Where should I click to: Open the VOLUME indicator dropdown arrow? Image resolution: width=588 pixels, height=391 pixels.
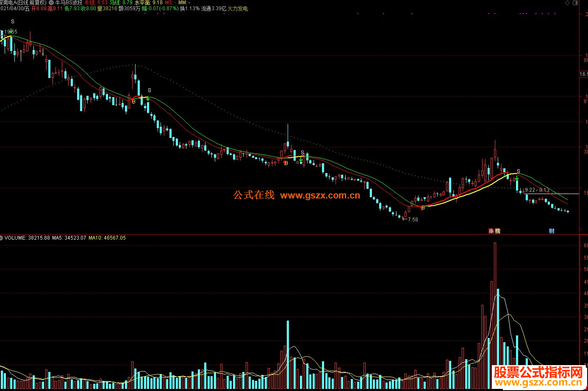pos(1,238)
